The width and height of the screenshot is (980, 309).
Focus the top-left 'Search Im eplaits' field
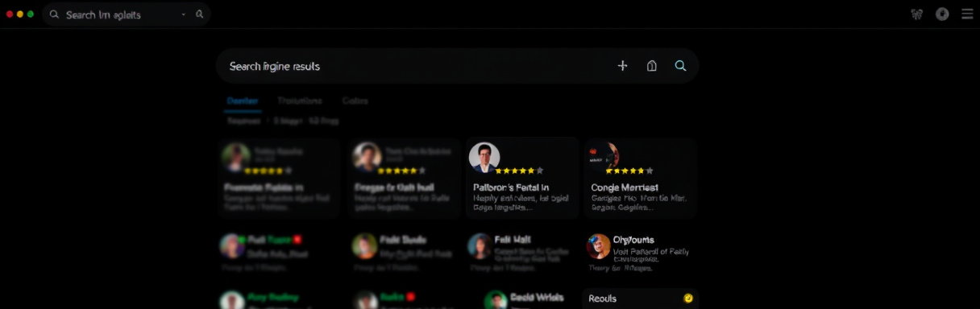click(x=127, y=14)
